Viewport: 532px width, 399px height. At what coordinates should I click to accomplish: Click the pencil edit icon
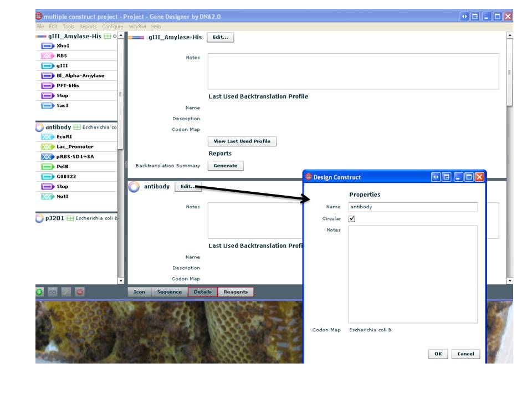click(x=66, y=292)
